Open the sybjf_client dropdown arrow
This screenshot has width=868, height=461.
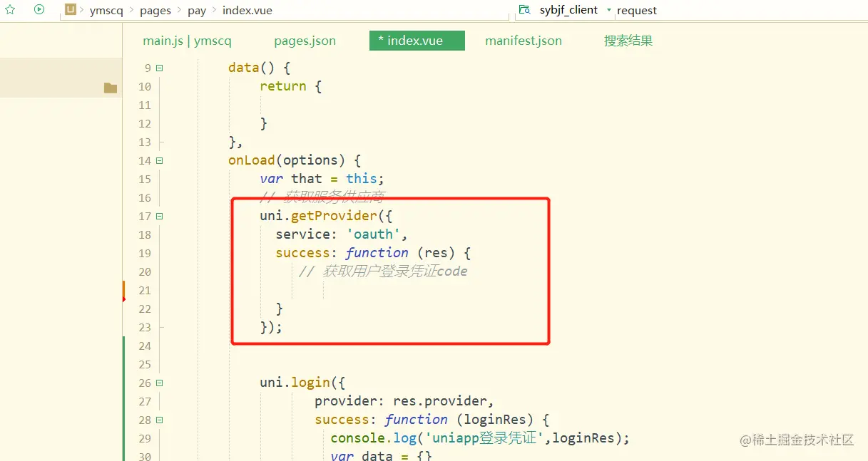click(608, 10)
